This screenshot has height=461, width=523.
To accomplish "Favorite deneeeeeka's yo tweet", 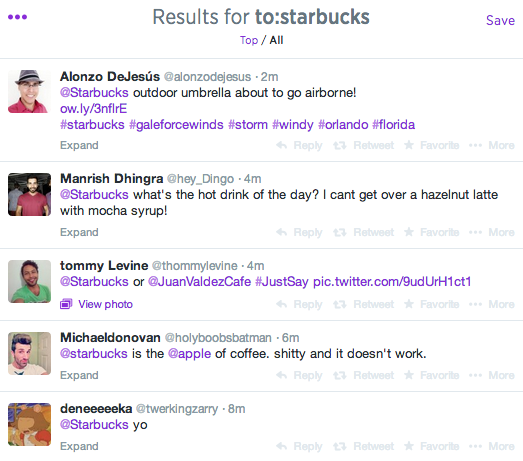I will pyautogui.click(x=431, y=447).
